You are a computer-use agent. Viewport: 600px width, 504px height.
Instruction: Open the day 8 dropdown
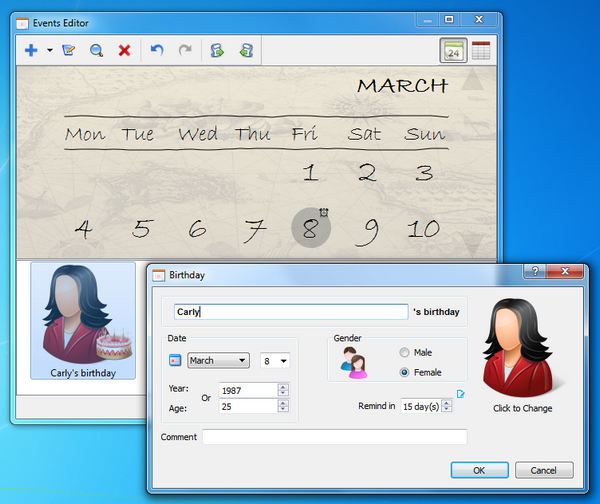[275, 360]
